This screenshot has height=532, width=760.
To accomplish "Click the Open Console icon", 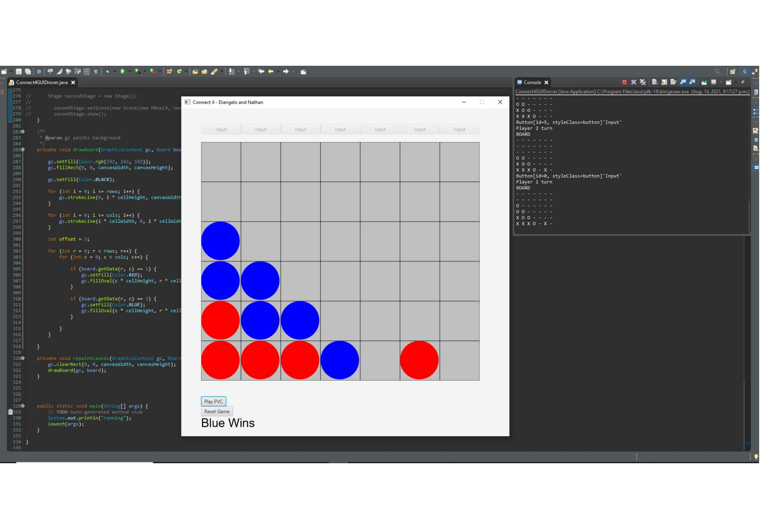I will [x=728, y=82].
